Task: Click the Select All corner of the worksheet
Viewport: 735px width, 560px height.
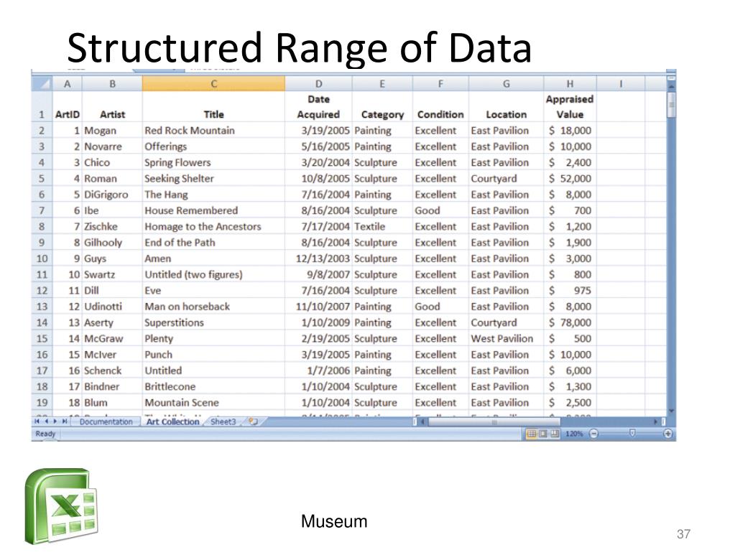Action: coord(42,84)
